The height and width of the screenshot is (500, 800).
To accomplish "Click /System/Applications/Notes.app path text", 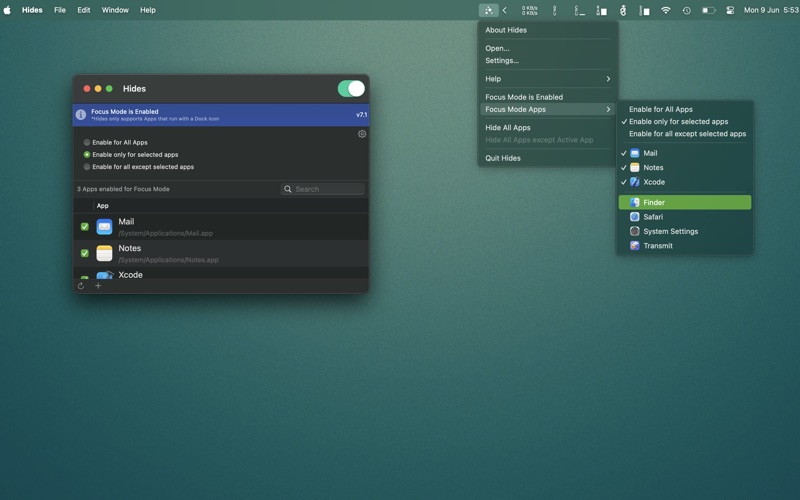I will click(x=168, y=260).
